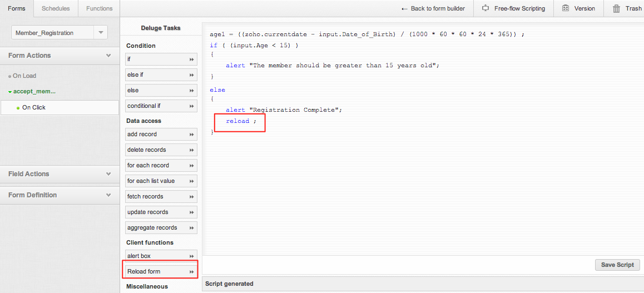Switch to the Schedules tab
The height and width of the screenshot is (293, 644).
click(x=56, y=8)
